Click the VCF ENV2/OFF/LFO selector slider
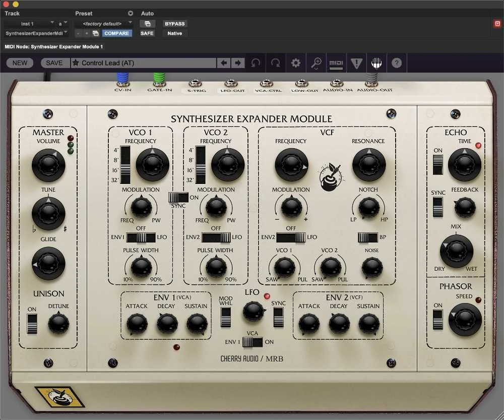Image resolution: width=504 pixels, height=420 pixels. point(291,237)
